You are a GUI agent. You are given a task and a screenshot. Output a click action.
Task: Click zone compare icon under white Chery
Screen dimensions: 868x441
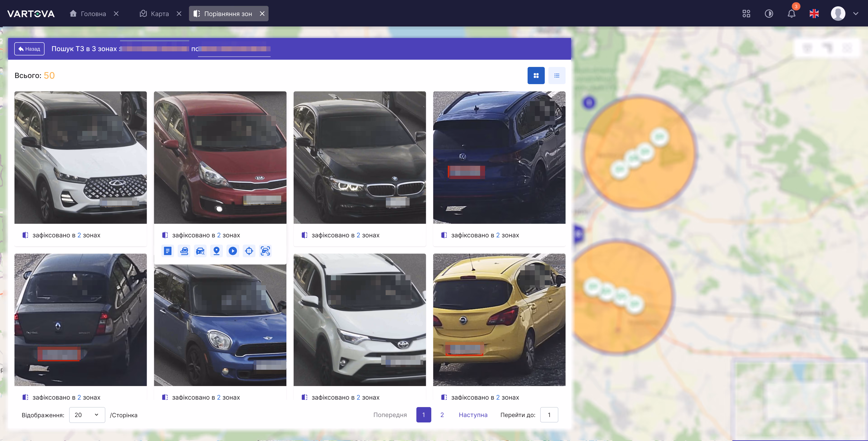[25, 235]
